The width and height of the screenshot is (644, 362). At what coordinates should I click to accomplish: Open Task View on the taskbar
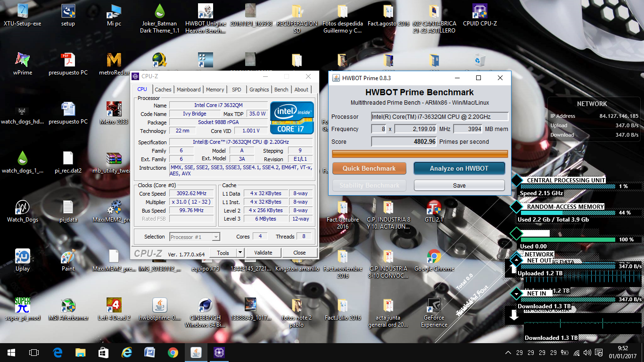point(34,353)
